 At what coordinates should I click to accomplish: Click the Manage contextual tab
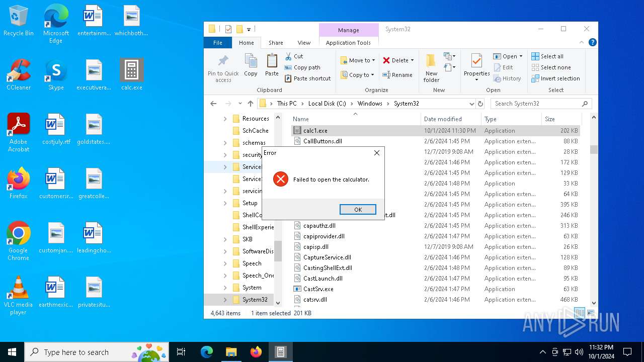pyautogui.click(x=349, y=30)
